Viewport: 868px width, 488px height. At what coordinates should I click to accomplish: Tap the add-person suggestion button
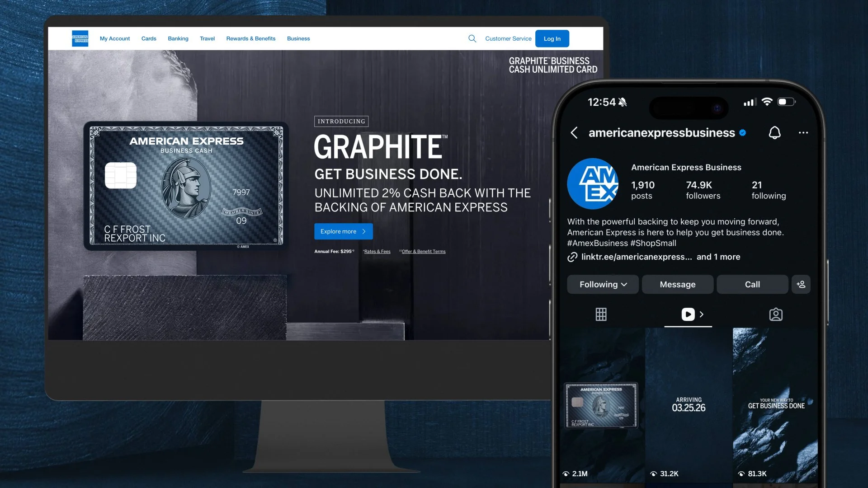[801, 284]
